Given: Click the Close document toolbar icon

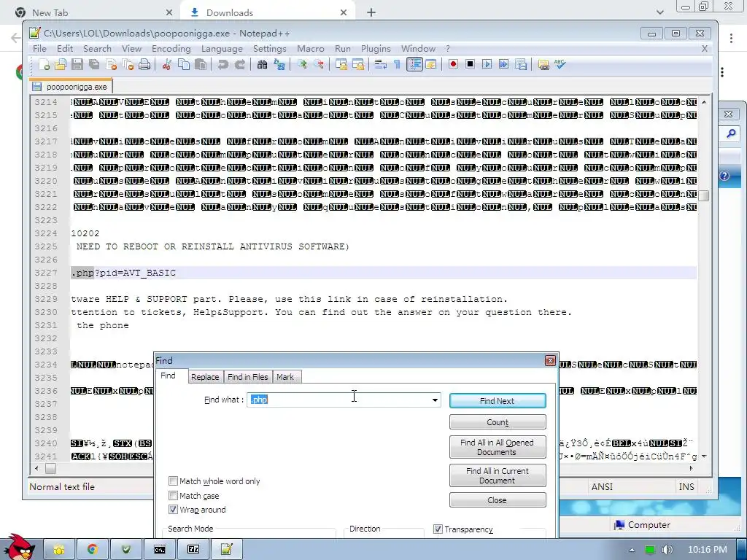Looking at the screenshot, I should 112,64.
